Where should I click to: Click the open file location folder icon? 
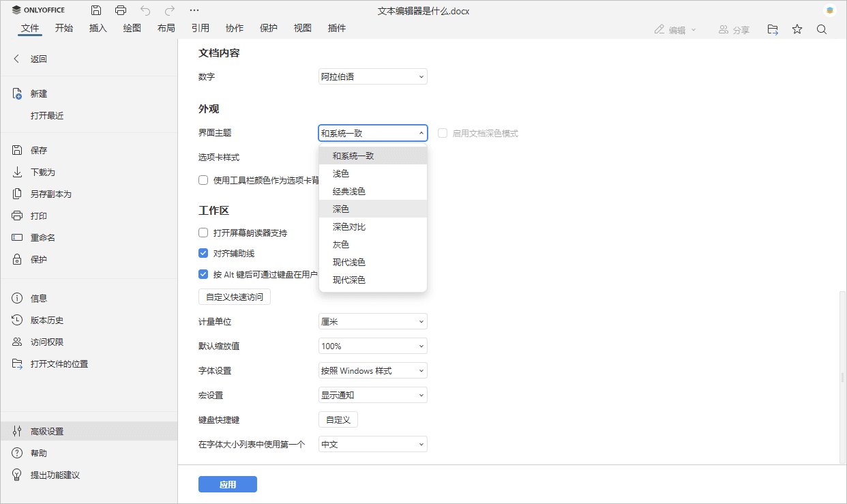[772, 29]
